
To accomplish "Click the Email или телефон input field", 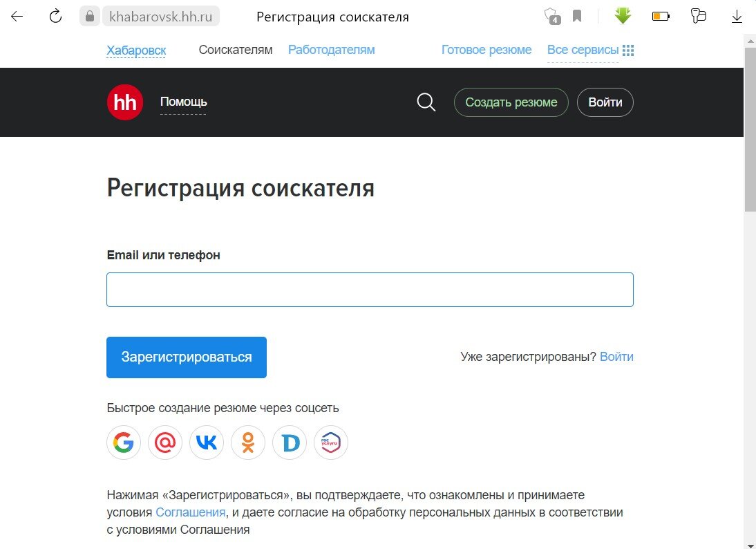I will point(370,289).
